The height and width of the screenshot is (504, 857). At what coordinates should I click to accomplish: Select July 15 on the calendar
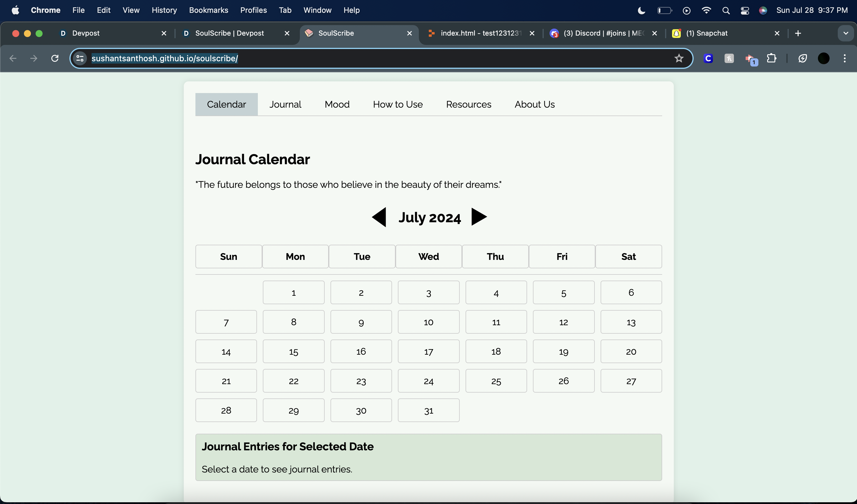click(x=293, y=351)
